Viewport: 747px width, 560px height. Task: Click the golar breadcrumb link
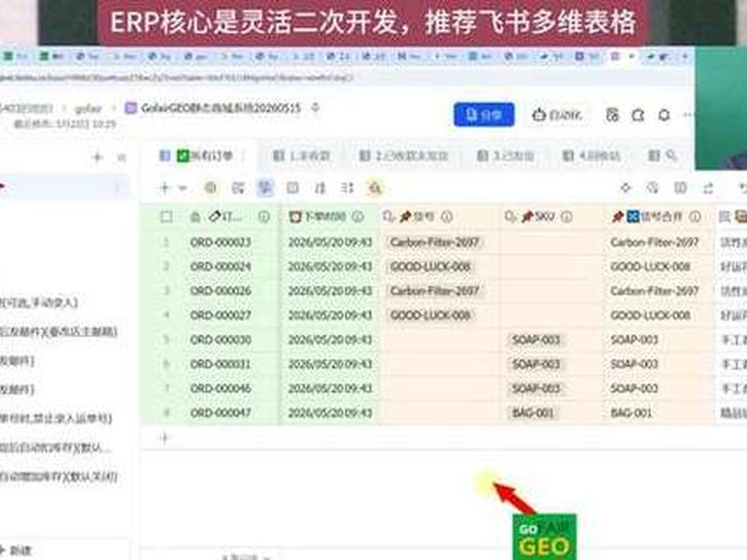tap(88, 108)
